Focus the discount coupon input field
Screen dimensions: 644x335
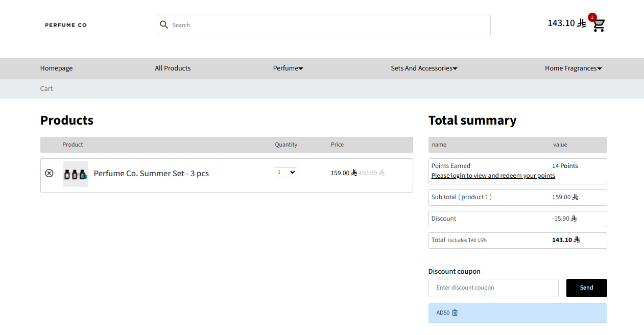(493, 288)
